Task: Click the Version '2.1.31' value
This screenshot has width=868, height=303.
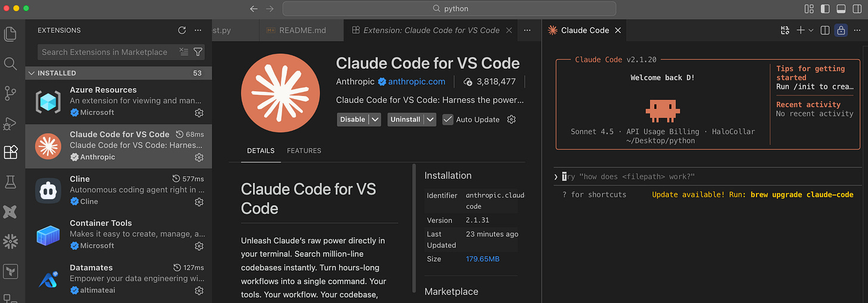Action: click(478, 220)
